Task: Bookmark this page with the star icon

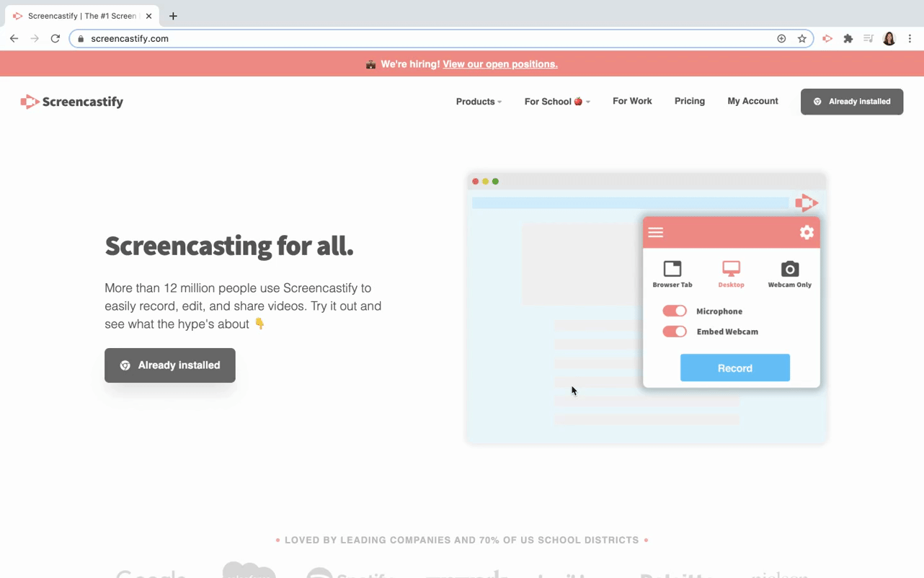Action: pos(802,39)
